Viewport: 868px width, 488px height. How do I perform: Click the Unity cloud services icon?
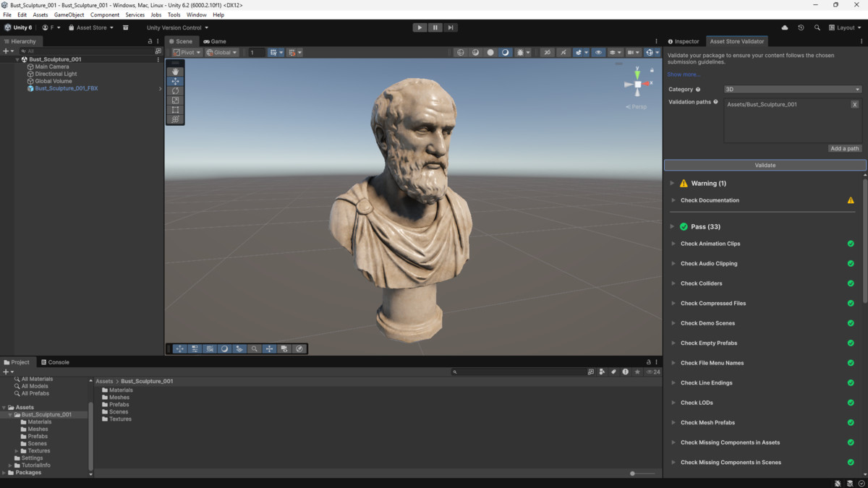coord(785,27)
